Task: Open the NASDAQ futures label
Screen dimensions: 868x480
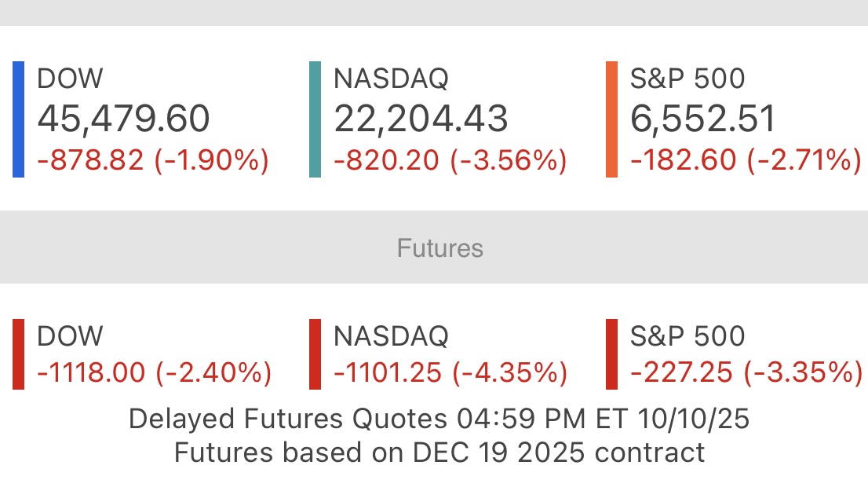Action: 391,336
